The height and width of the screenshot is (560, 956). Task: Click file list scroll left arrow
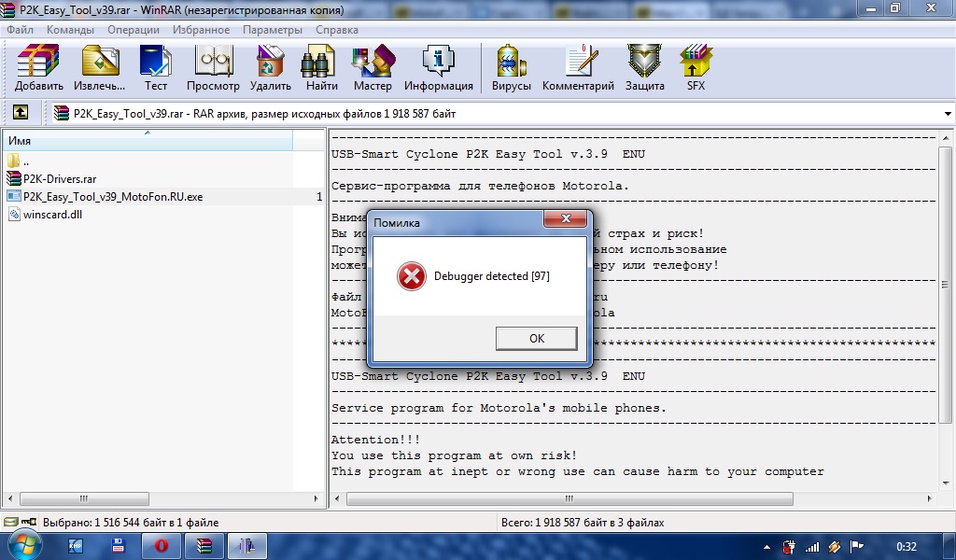point(10,498)
